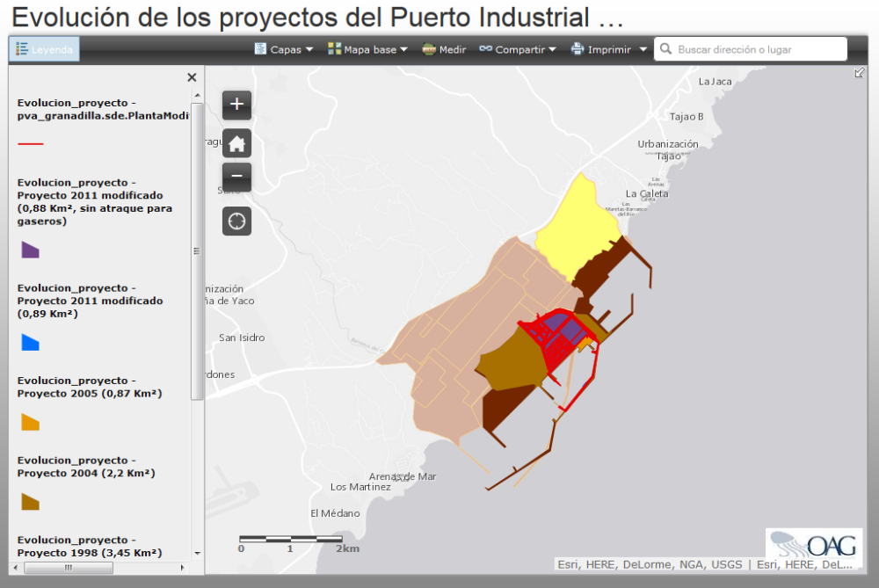Screen dimensions: 879x588
Task: Click legend horizontal scroll left arrow
Action: 15,568
